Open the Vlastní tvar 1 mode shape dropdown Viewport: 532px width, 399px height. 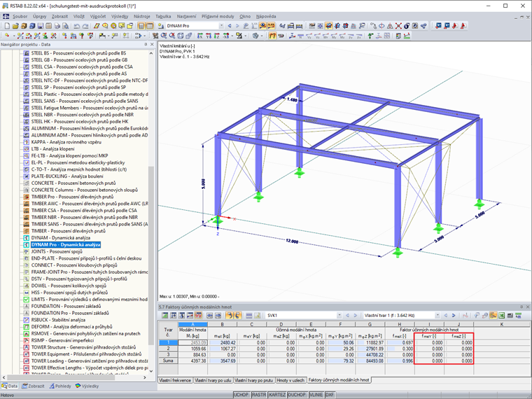click(437, 316)
